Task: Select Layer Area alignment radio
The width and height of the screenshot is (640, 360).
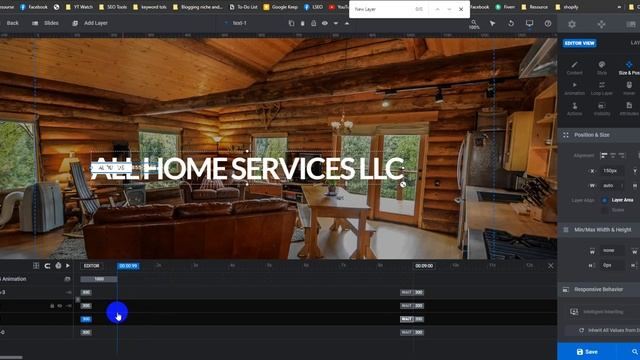Action: [x=604, y=200]
